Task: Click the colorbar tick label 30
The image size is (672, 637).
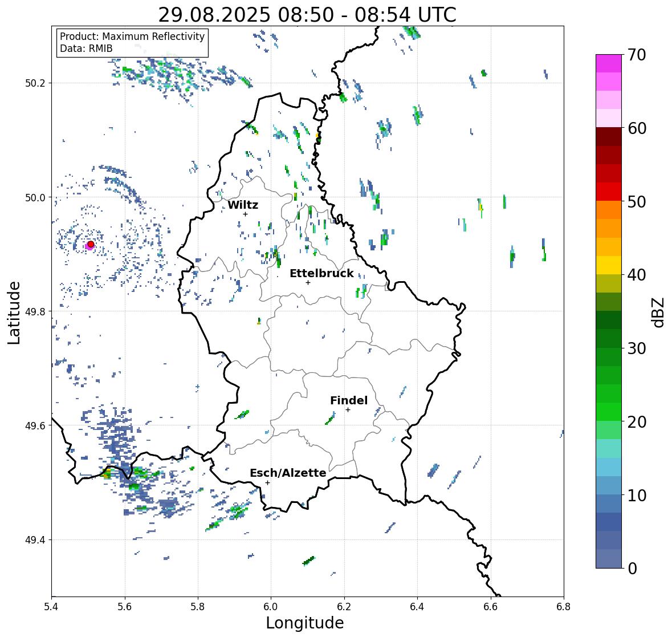Action: (637, 348)
